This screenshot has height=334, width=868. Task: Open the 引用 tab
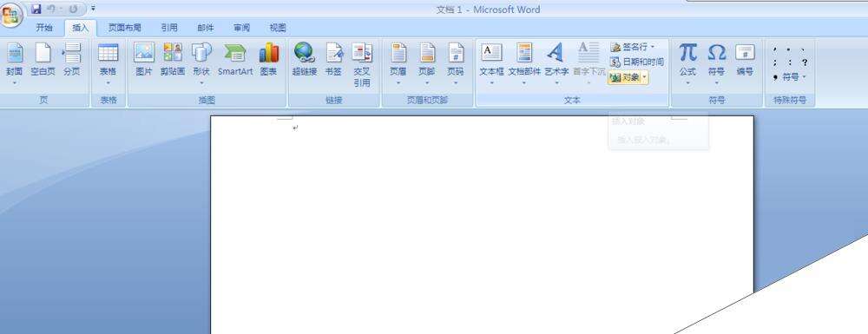pyautogui.click(x=169, y=28)
